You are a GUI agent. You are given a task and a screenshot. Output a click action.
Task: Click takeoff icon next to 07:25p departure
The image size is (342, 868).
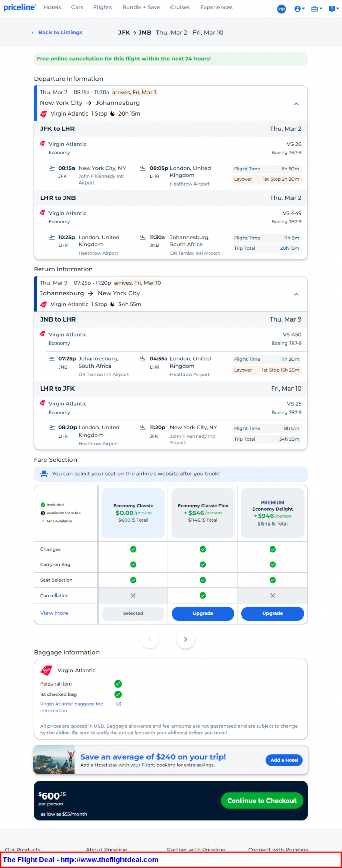pyautogui.click(x=52, y=358)
